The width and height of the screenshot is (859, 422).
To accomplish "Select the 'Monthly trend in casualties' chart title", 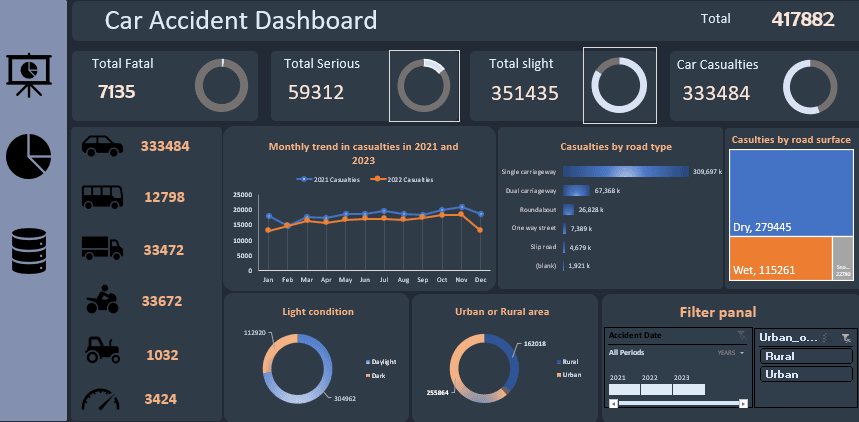I will (363, 153).
